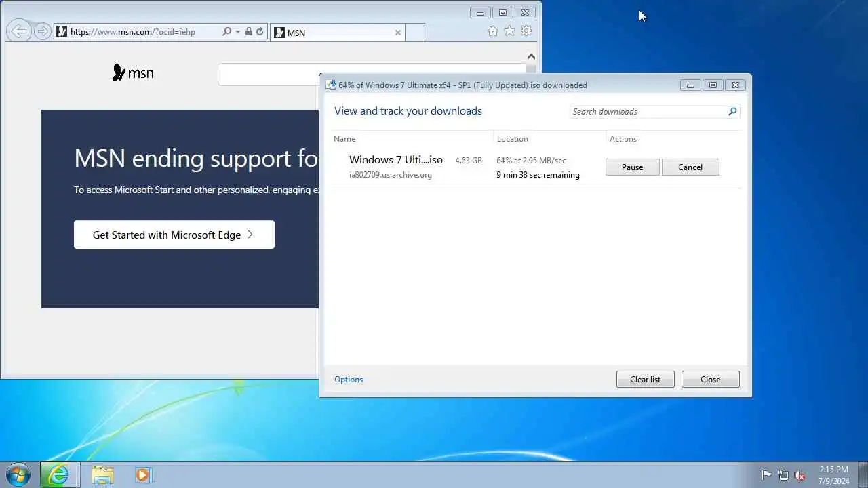The width and height of the screenshot is (868, 488).
Task: Click the 9 min 38 sec remaining text
Action: point(538,175)
